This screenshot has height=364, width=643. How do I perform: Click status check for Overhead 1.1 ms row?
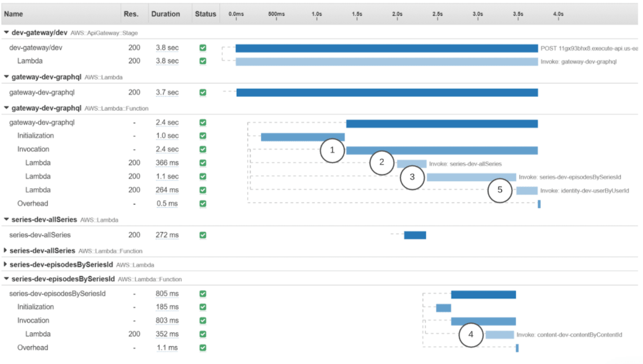(x=203, y=348)
